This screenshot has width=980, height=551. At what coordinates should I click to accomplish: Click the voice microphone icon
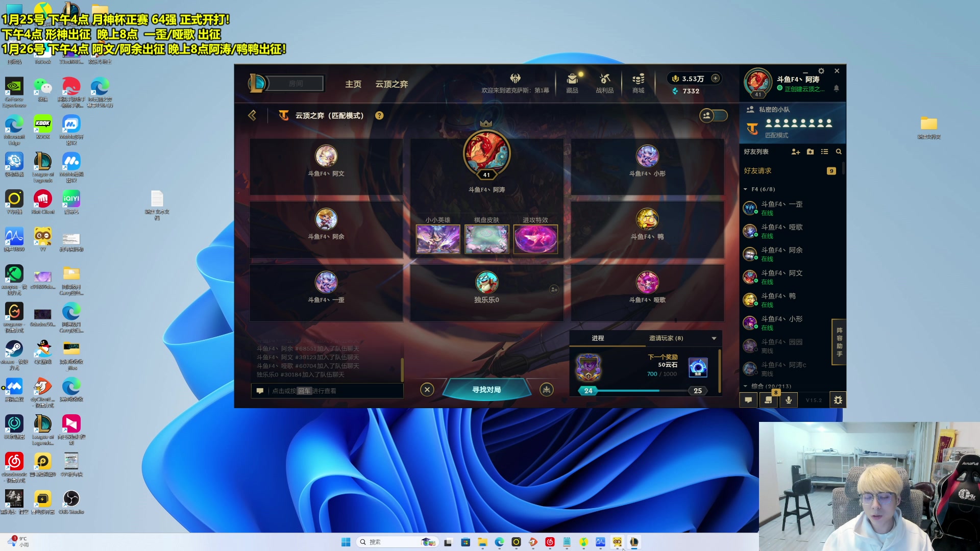tap(789, 400)
